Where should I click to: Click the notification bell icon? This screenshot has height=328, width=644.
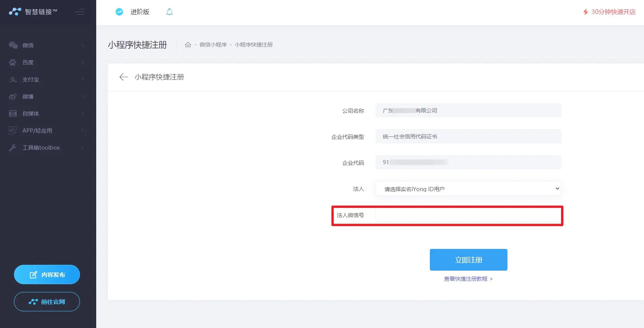pos(170,12)
